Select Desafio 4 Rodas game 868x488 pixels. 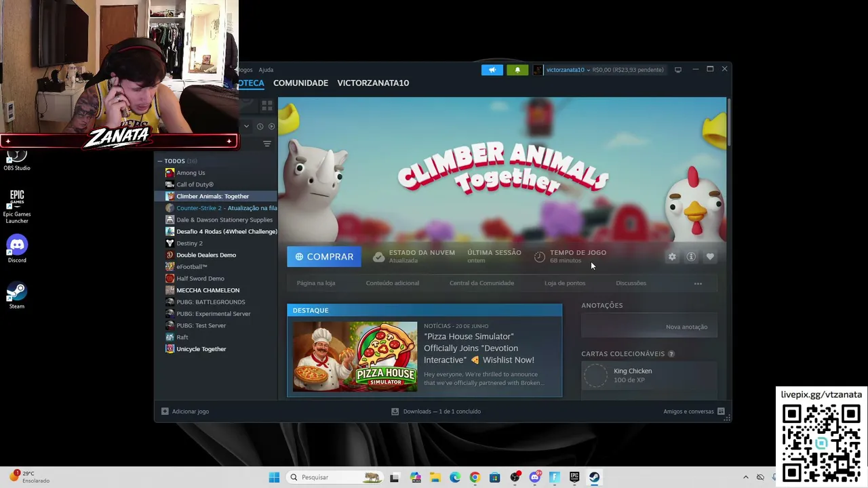pos(226,232)
